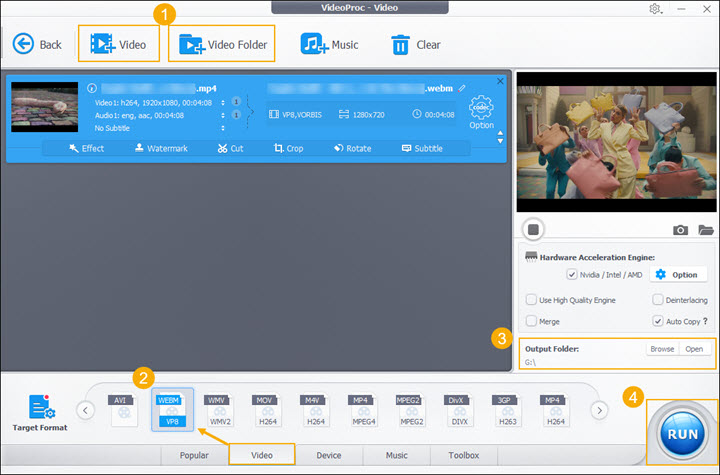720x475 pixels.
Task: Select the WEBM VP8 format
Action: point(172,410)
